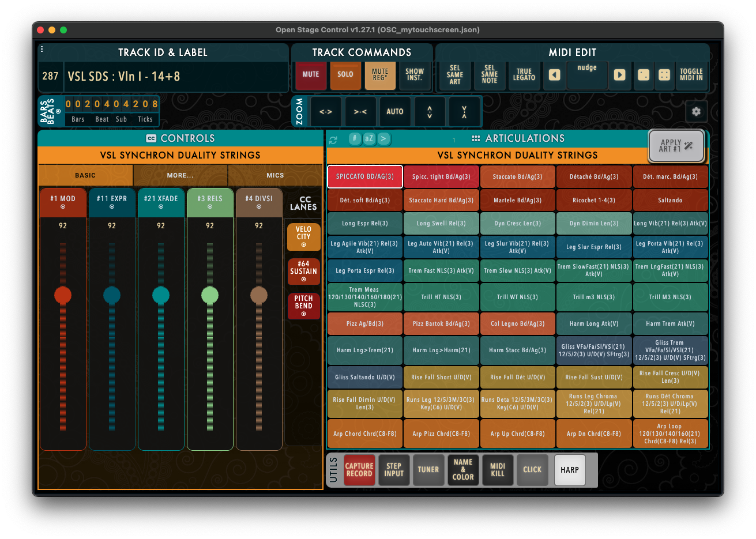Click the four-dot dice icon

click(x=664, y=75)
